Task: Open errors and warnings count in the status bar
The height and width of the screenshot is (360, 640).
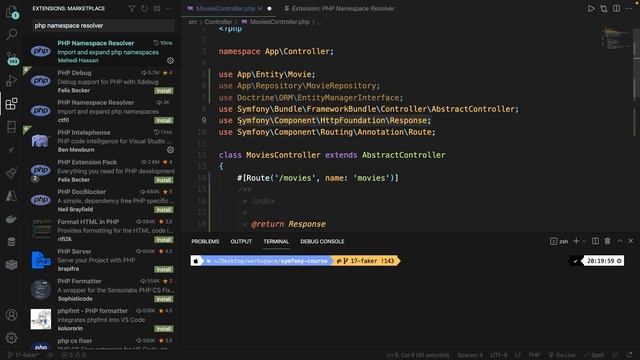Action: (x=73, y=355)
